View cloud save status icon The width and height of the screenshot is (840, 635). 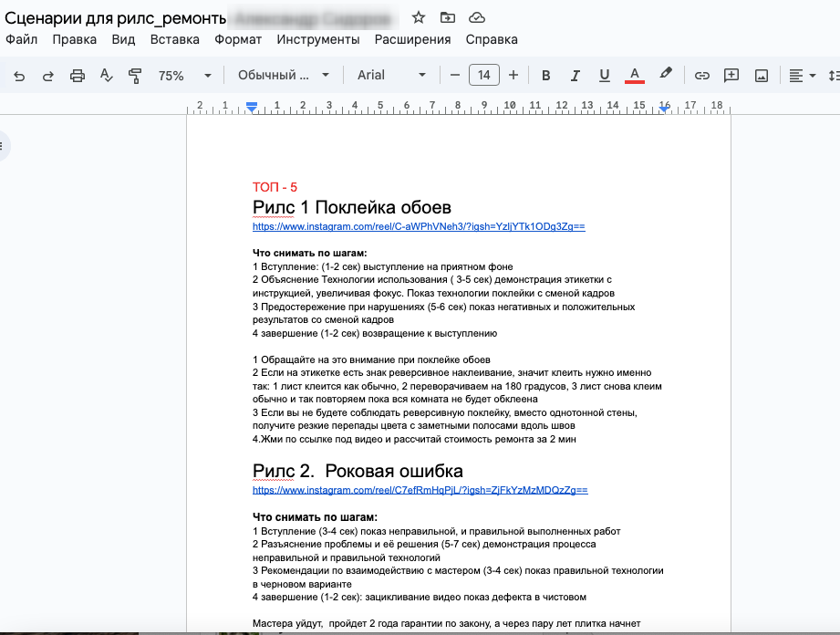[477, 17]
